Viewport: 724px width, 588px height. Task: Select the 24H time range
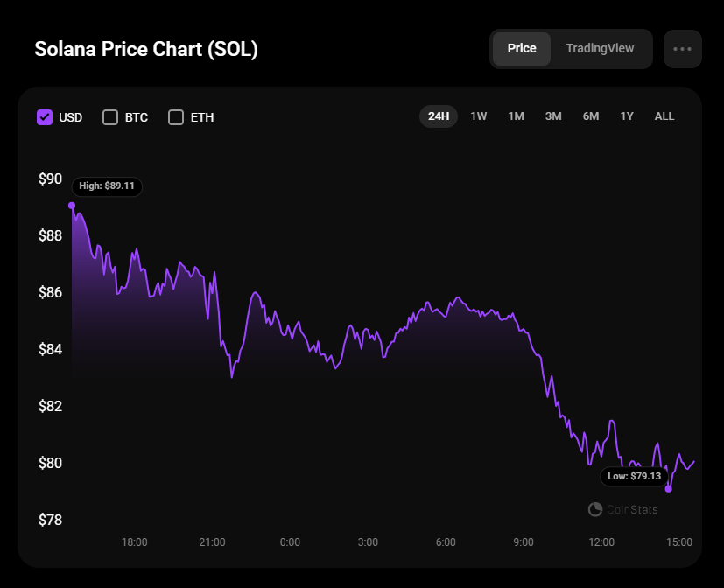click(439, 116)
